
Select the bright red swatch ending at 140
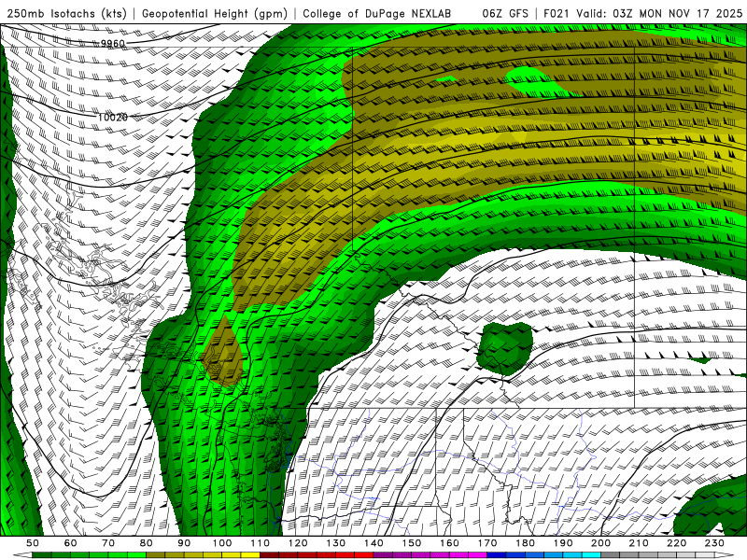[364, 555]
